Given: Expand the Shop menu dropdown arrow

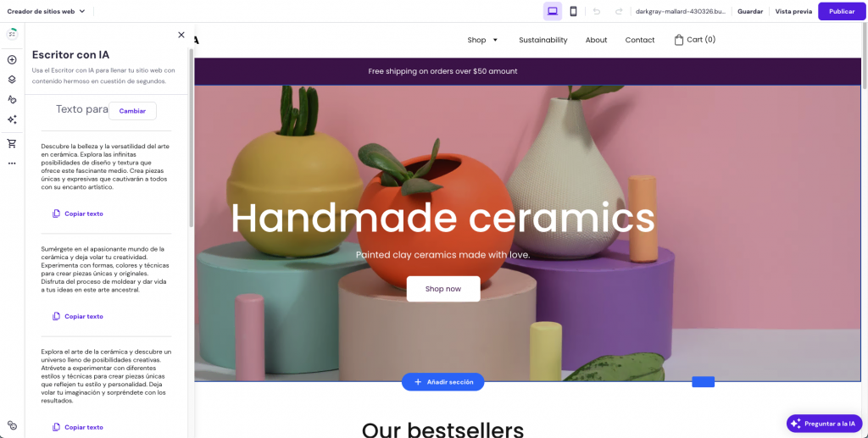Looking at the screenshot, I should pos(495,40).
